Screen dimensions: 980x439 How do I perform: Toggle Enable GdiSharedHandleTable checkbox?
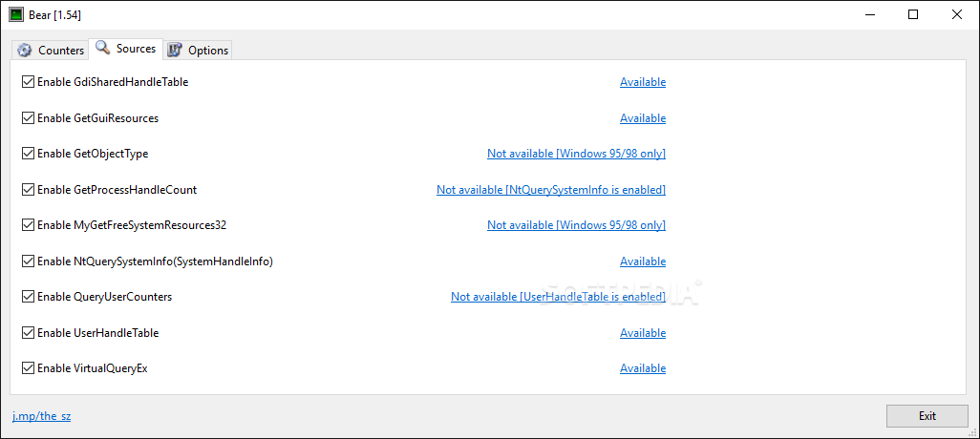click(x=28, y=82)
